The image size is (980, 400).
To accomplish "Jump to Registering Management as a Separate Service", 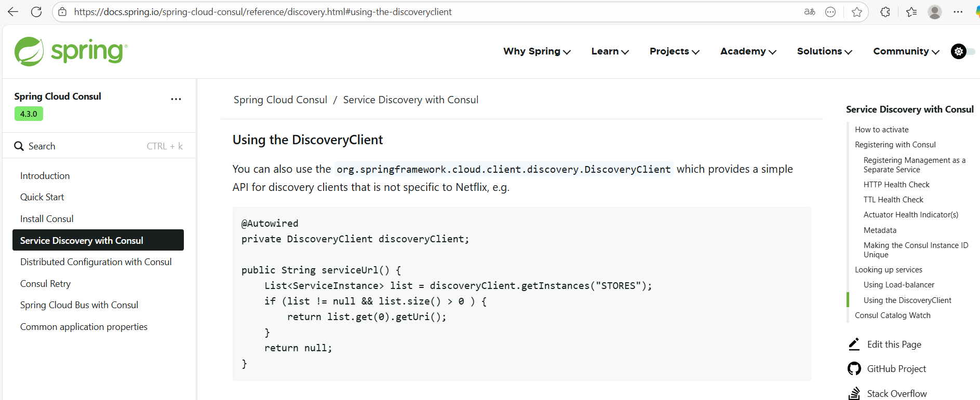I will point(915,165).
